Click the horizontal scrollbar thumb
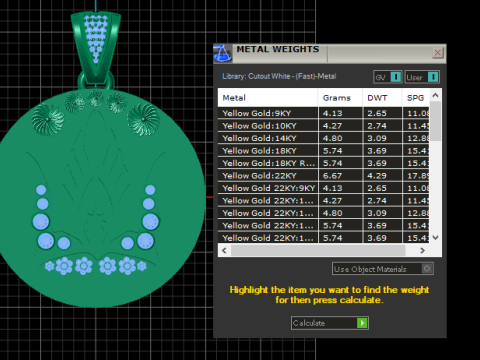480x360 pixels. pos(318,250)
